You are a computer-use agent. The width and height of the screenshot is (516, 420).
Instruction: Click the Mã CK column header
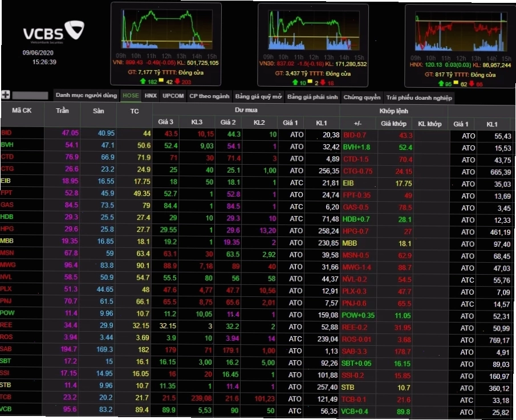coord(22,111)
